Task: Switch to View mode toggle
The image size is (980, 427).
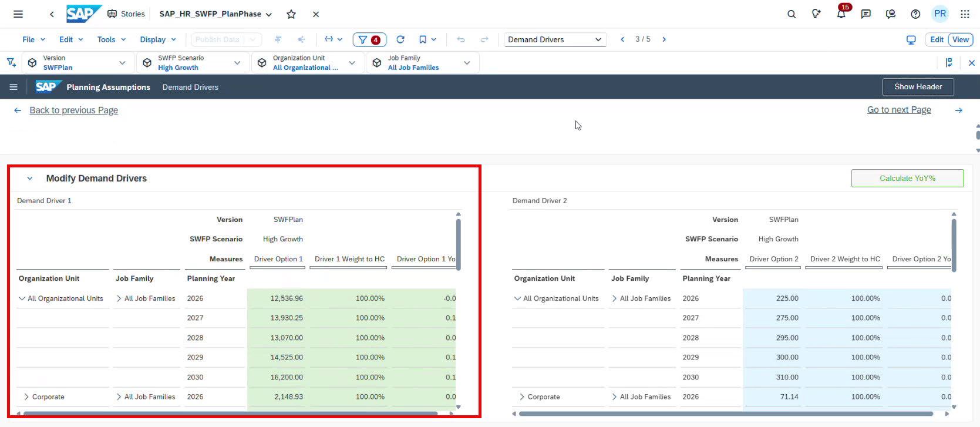Action: (x=961, y=39)
